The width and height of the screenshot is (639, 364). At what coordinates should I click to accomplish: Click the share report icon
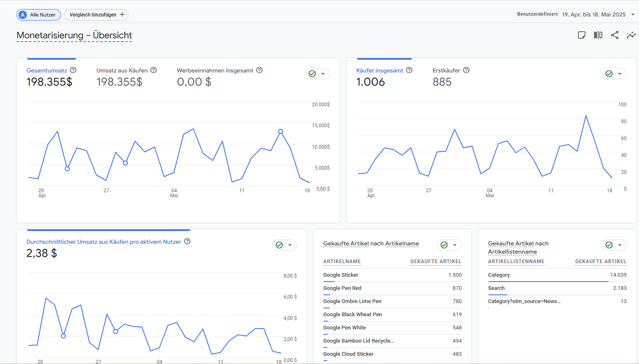click(x=615, y=35)
